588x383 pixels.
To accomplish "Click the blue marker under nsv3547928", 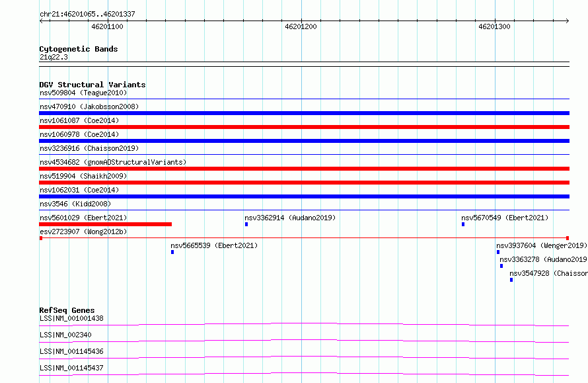I will [511, 280].
